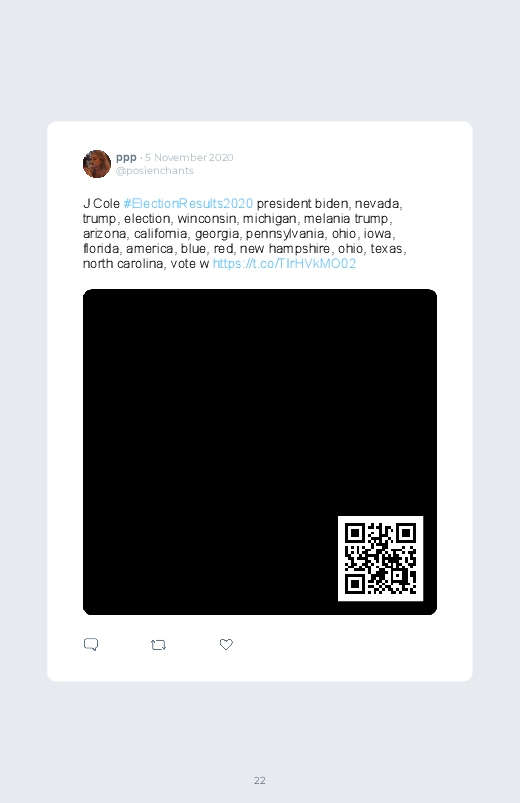Image resolution: width=520 pixels, height=803 pixels.
Task: Click the word california in tweet
Action: click(160, 234)
